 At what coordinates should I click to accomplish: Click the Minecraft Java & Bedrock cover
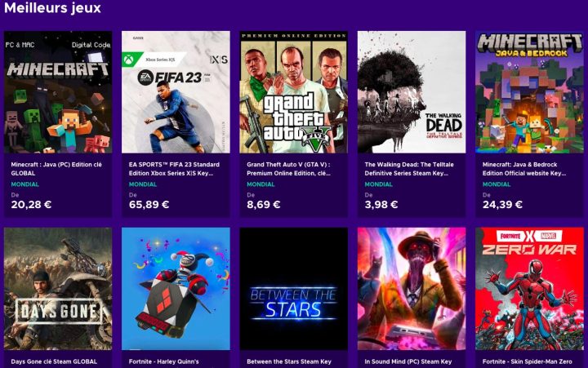coord(529,92)
